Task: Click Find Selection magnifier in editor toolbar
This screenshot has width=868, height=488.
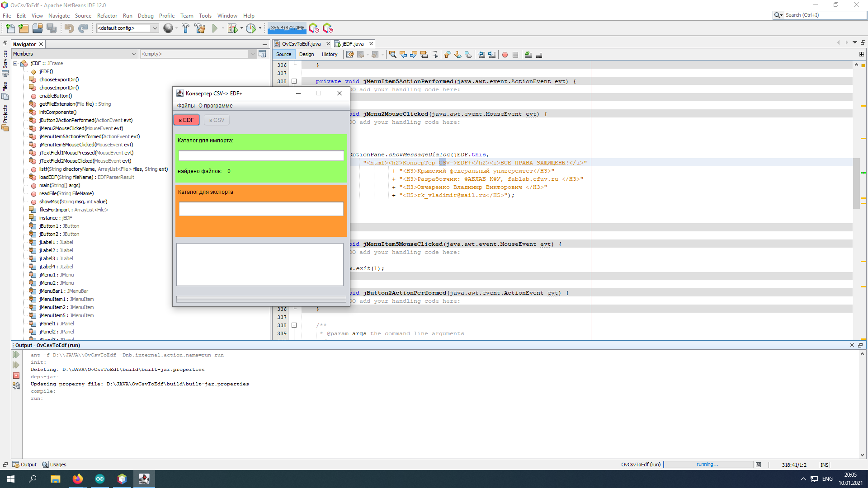Action: coord(392,55)
